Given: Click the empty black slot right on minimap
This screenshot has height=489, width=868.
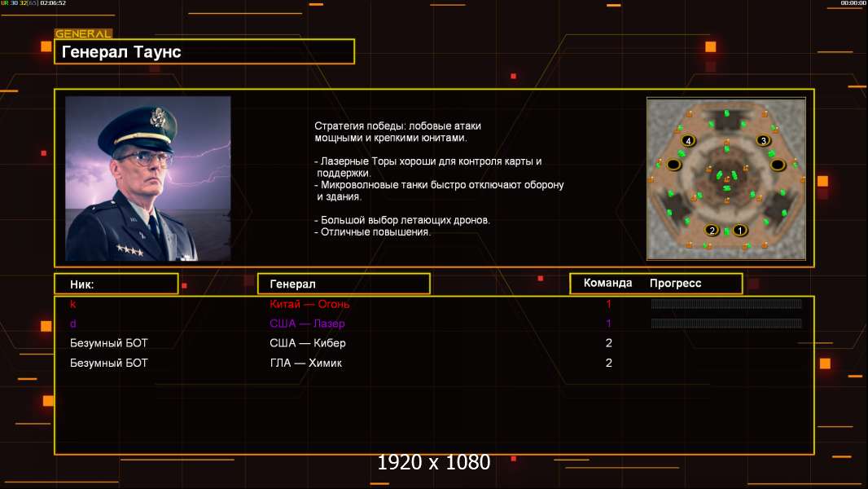Looking at the screenshot, I should (x=778, y=165).
